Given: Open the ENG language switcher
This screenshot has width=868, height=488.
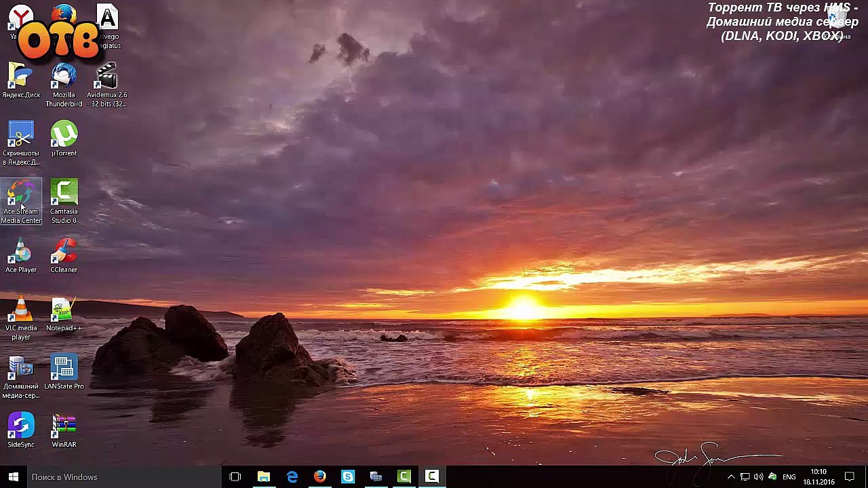Looking at the screenshot, I should pos(789,477).
